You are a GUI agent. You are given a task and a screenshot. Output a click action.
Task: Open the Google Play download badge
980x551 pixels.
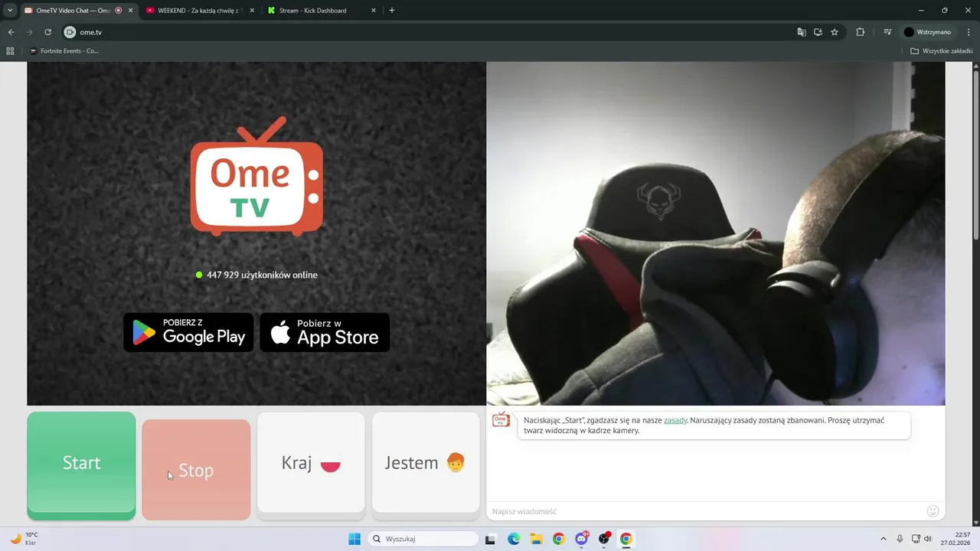[188, 332]
